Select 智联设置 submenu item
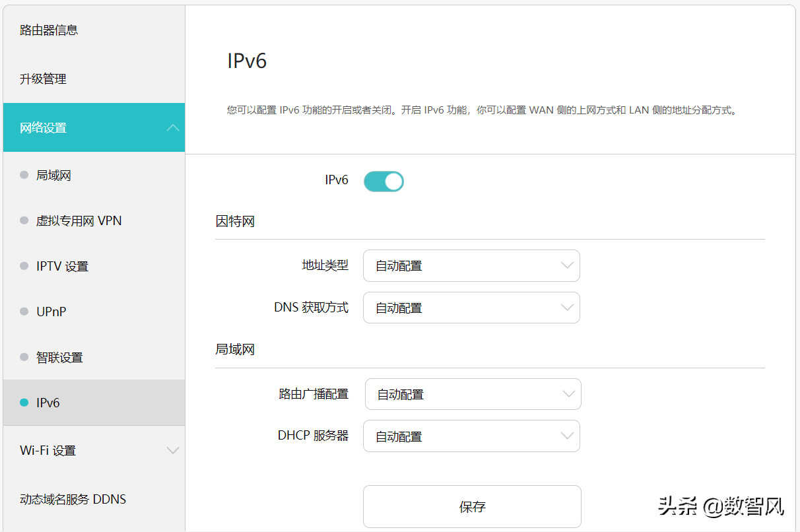This screenshot has width=800, height=532. coord(59,358)
